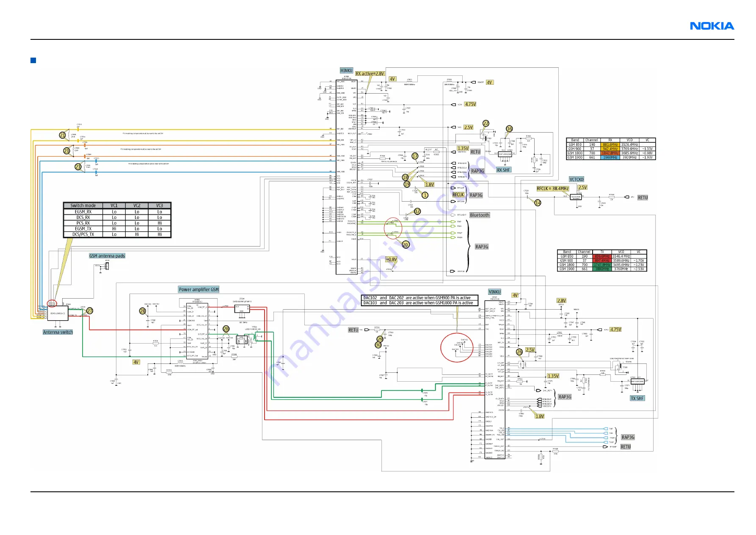Click the VC2 column header

[x=137, y=205]
